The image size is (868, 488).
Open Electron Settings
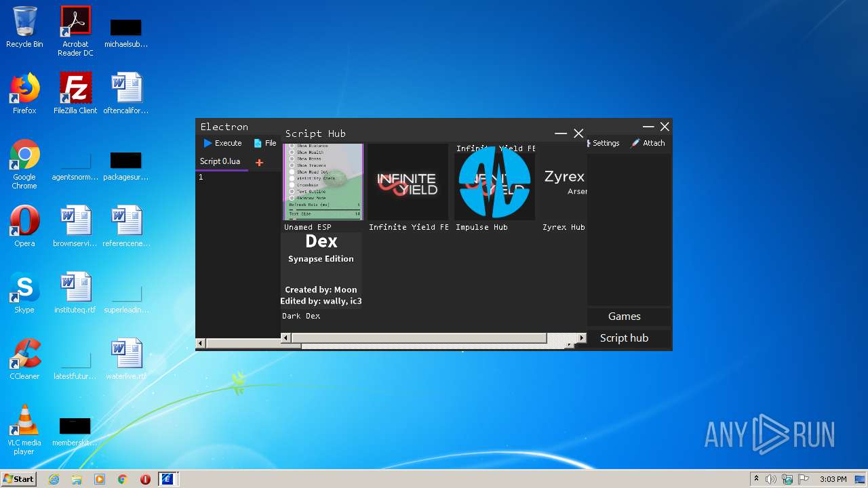pyautogui.click(x=604, y=143)
